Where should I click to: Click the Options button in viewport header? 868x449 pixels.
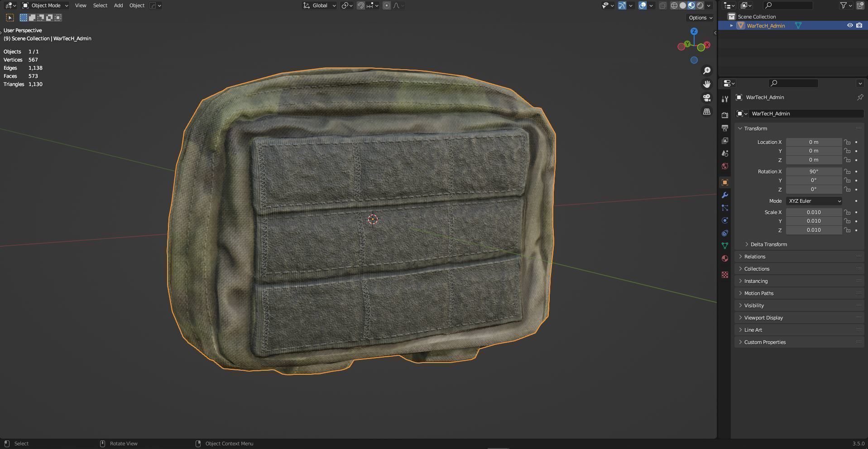(699, 17)
